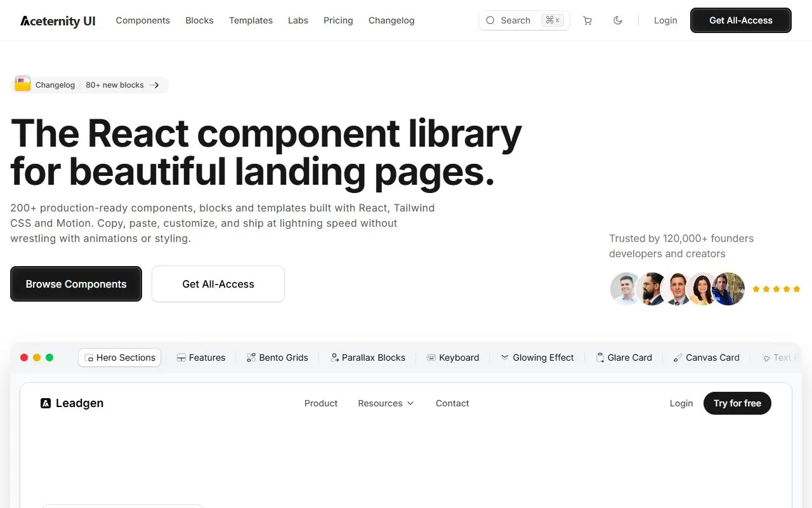Click Contact in Leadgen navbar
This screenshot has height=508, width=812.
[452, 403]
